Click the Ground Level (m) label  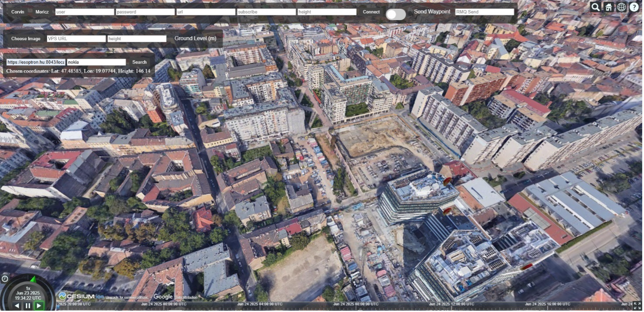195,38
